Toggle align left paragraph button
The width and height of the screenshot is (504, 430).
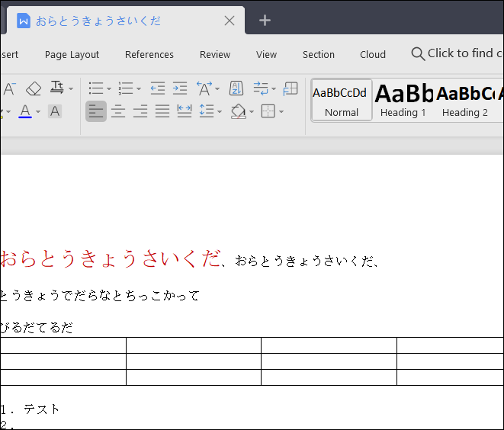click(x=96, y=111)
